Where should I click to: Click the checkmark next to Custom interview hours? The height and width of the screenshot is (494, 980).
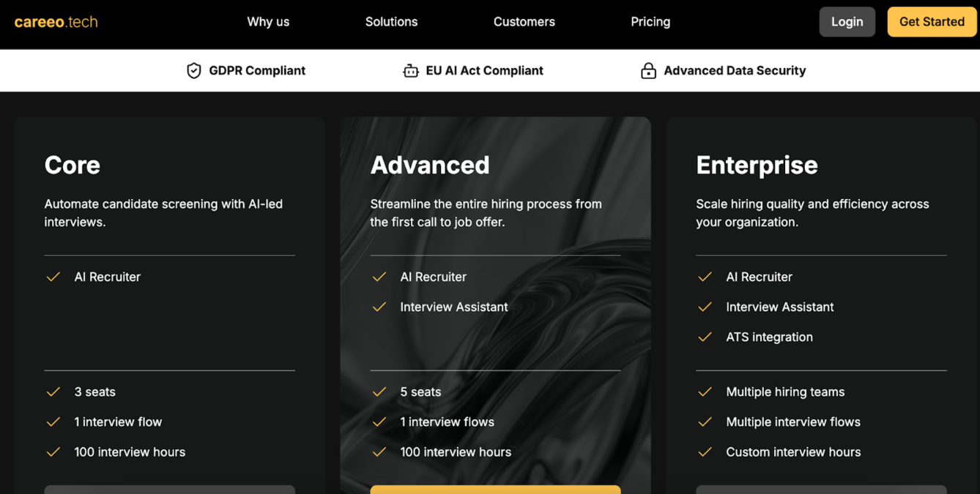(705, 452)
